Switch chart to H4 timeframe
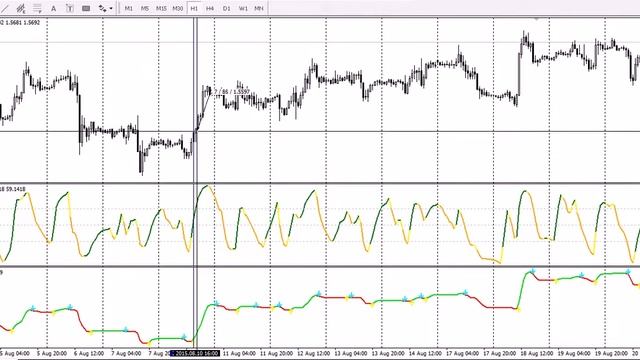640x360 pixels. click(x=210, y=8)
